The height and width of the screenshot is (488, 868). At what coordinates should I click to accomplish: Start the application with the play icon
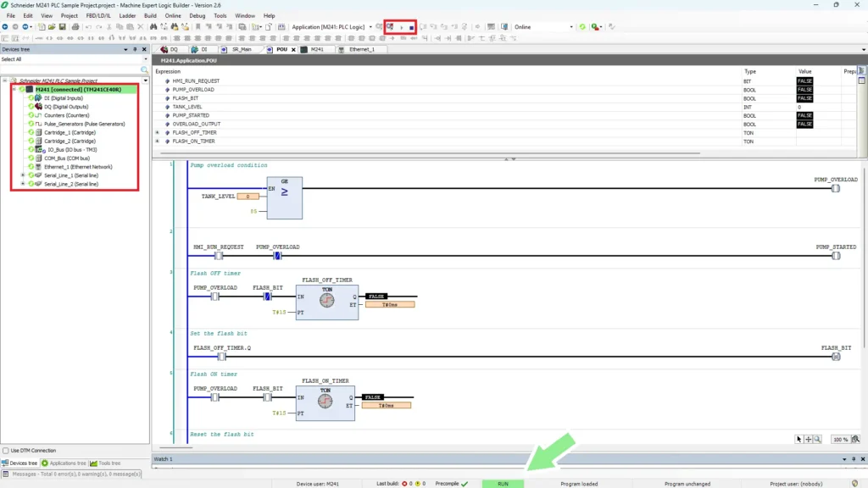coord(401,27)
